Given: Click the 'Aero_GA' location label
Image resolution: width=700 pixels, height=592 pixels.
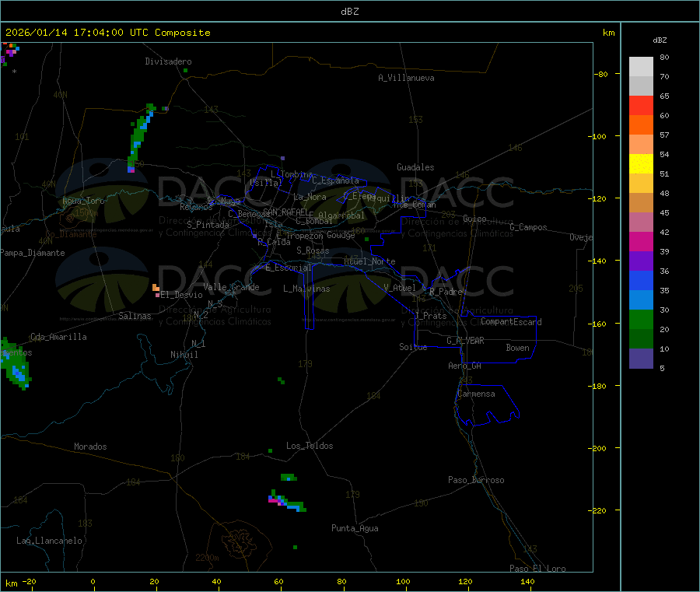Looking at the screenshot, I should [x=464, y=366].
